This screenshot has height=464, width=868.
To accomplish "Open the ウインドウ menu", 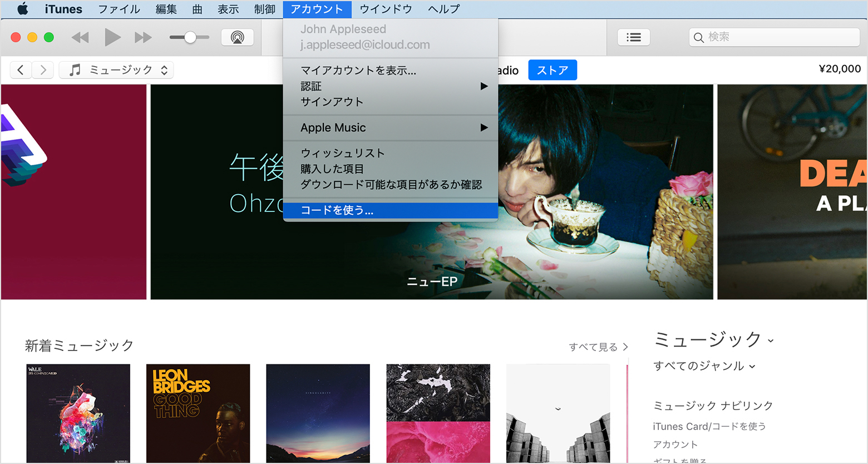I will point(386,9).
